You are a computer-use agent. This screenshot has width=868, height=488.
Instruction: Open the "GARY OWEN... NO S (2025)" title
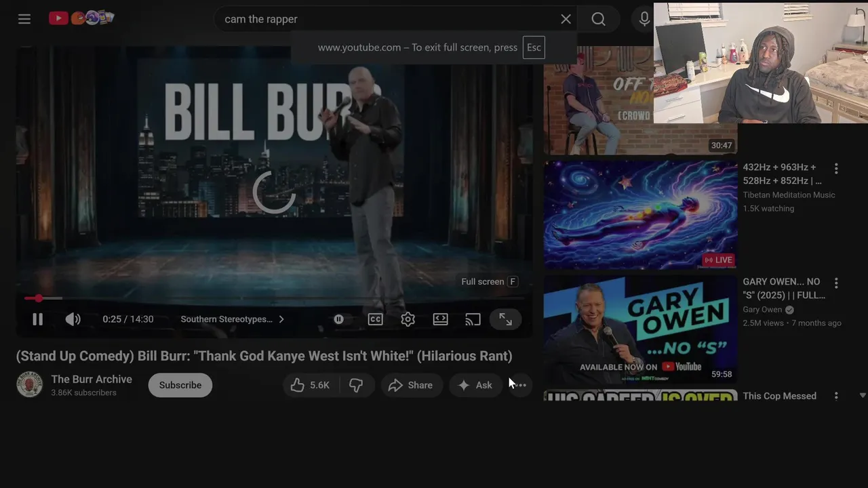[784, 289]
